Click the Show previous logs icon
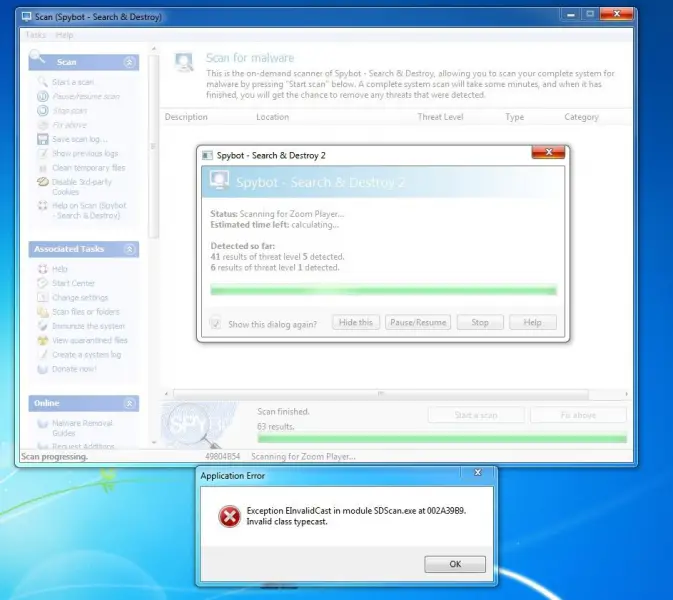This screenshot has width=673, height=600. tap(42, 153)
